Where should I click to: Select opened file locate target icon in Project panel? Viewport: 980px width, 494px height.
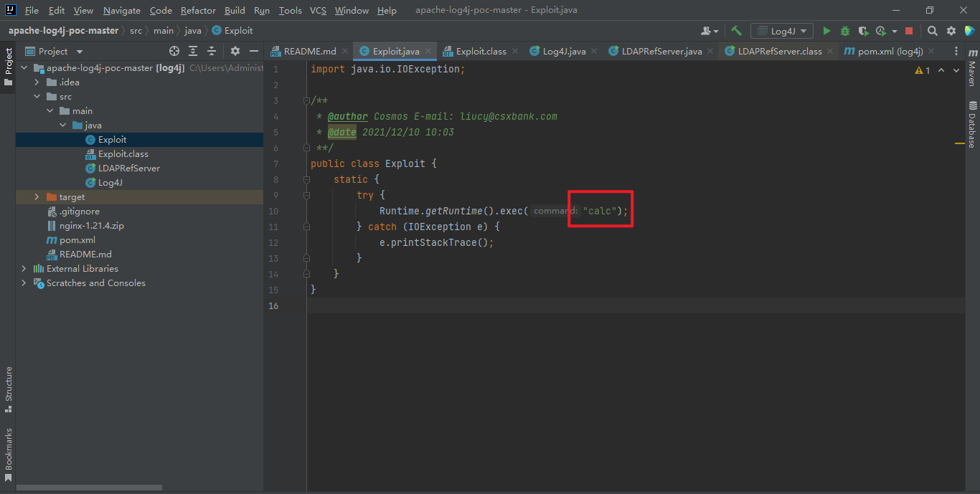pyautogui.click(x=174, y=51)
